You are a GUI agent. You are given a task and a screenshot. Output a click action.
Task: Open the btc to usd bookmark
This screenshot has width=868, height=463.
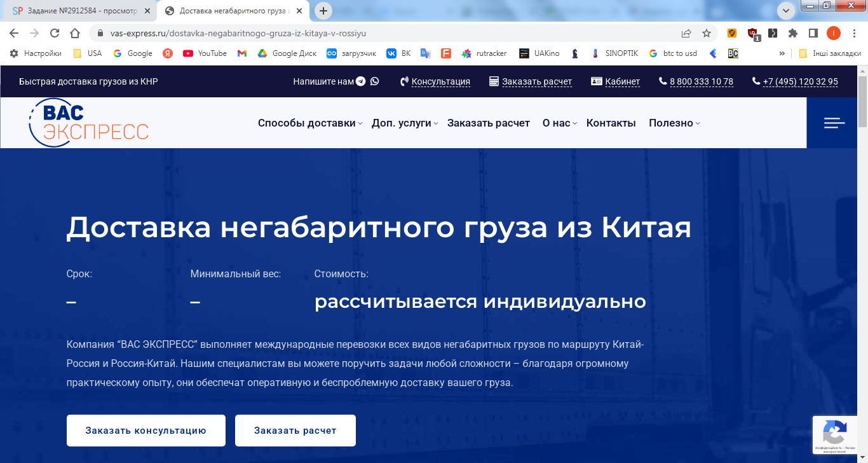coord(673,53)
